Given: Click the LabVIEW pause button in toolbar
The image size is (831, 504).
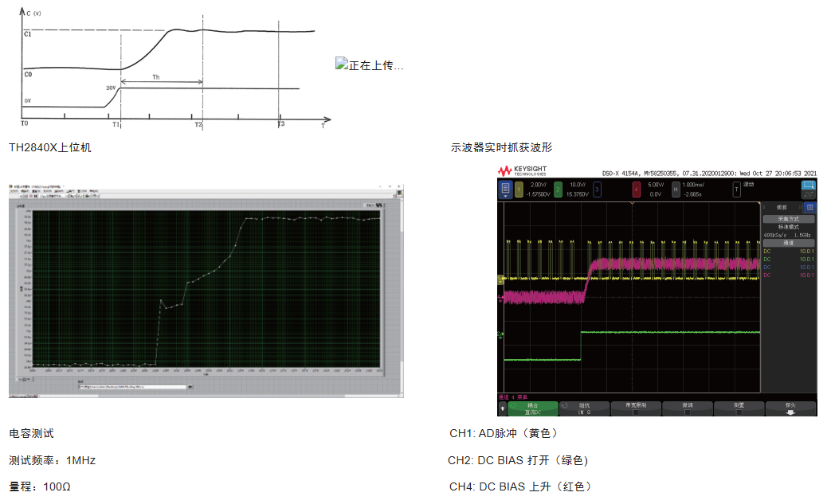Looking at the screenshot, I should (x=36, y=196).
